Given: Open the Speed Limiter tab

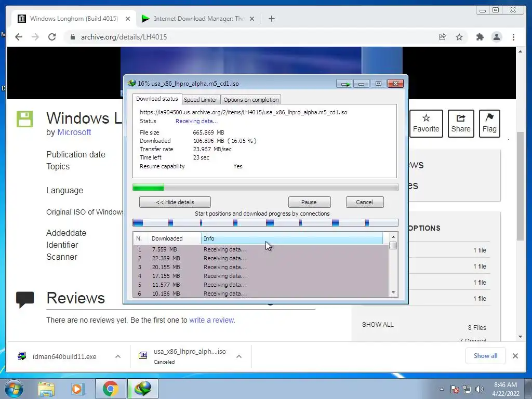Looking at the screenshot, I should [x=201, y=100].
